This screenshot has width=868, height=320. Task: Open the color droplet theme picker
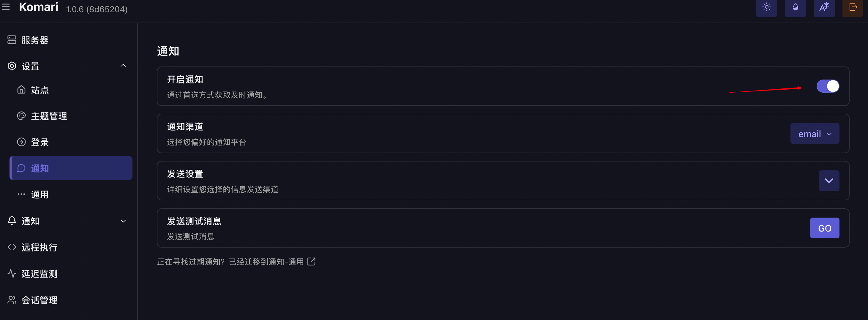coord(795,7)
